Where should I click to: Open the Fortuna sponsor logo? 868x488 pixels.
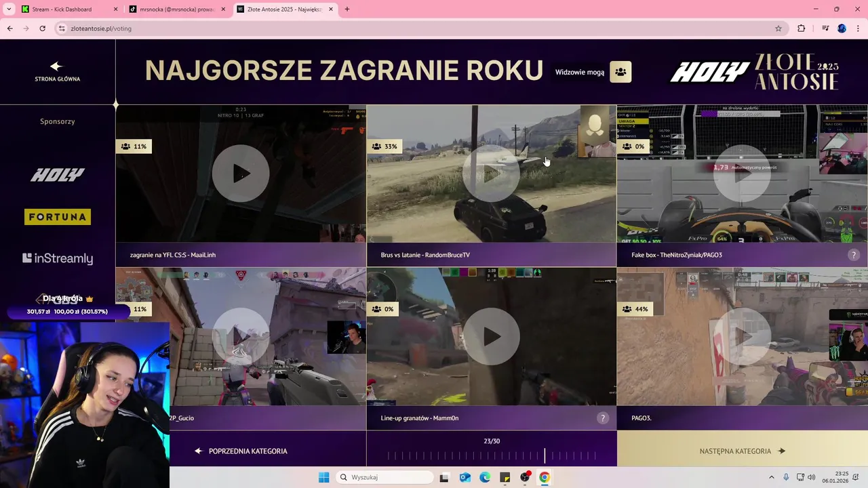click(x=58, y=217)
